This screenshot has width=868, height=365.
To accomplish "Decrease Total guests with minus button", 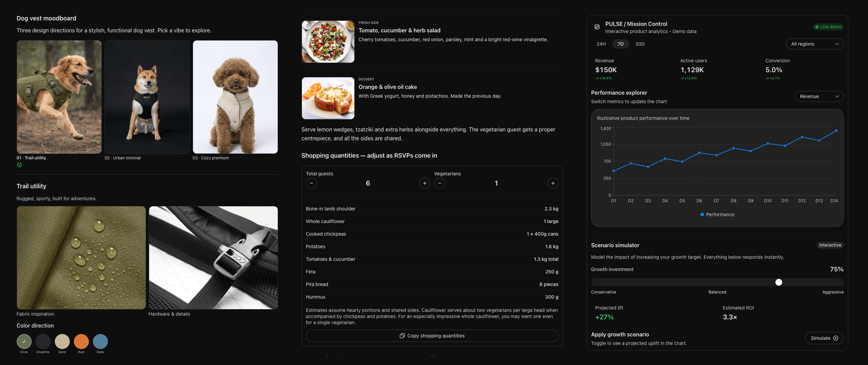I will pos(311,183).
